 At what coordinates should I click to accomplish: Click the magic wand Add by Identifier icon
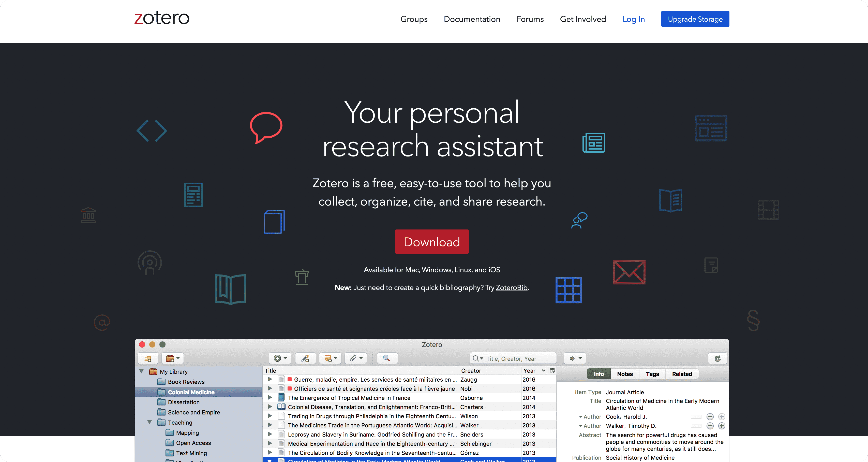coord(305,358)
